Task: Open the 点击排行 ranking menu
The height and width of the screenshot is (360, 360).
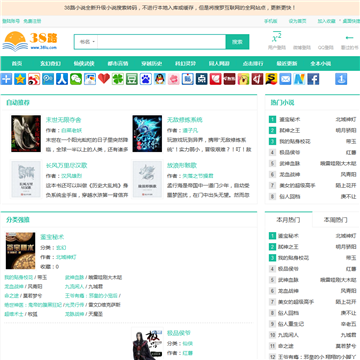Action: pos(253,64)
